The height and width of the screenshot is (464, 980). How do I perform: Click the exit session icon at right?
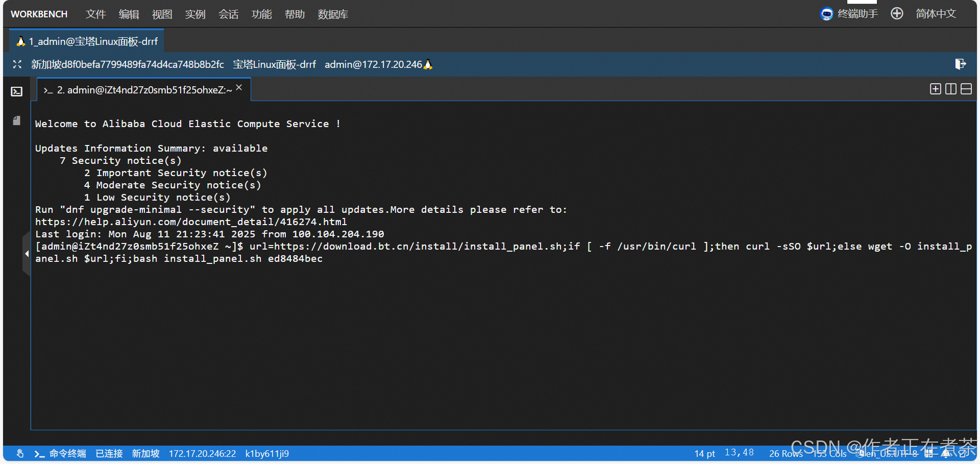pos(960,64)
